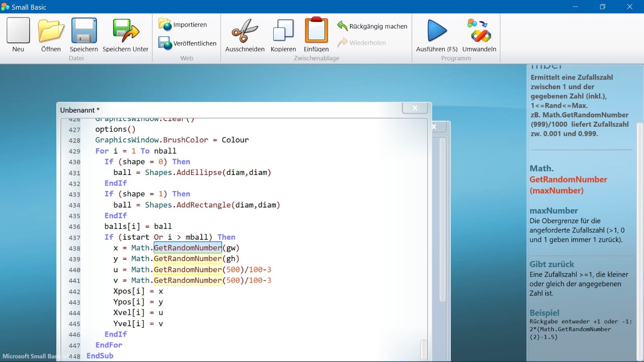This screenshot has height=362, width=644.
Task: Click Ypos[i] on line 443
Action: pos(129,302)
